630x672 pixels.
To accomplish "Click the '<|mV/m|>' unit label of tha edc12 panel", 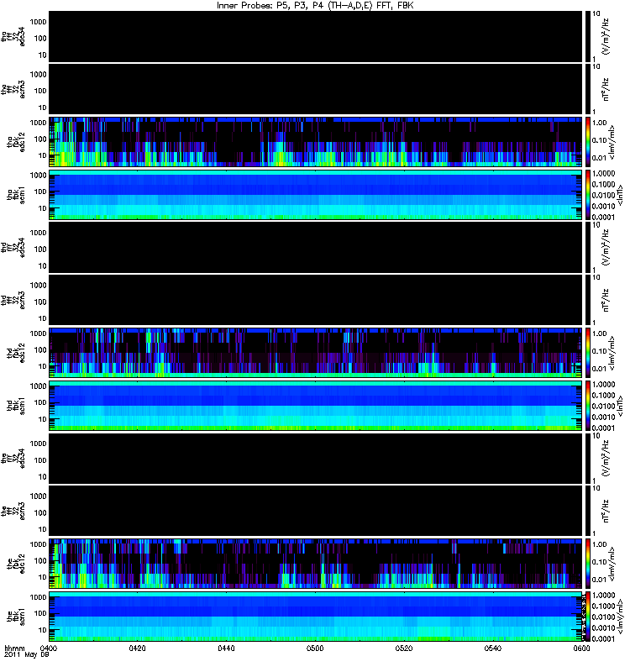I will (612, 142).
